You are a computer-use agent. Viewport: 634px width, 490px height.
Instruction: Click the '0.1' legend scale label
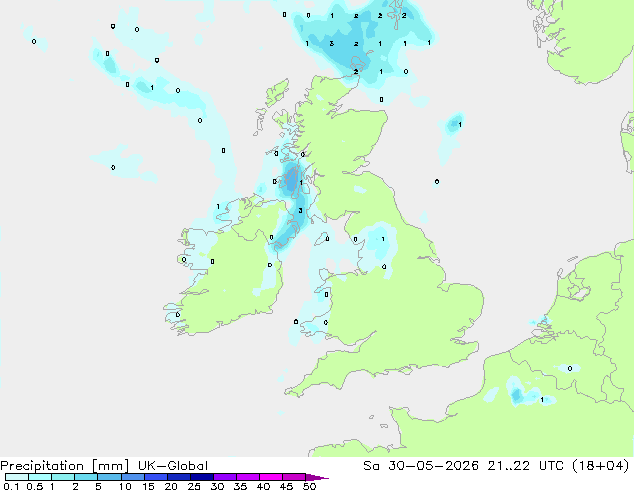(11, 486)
